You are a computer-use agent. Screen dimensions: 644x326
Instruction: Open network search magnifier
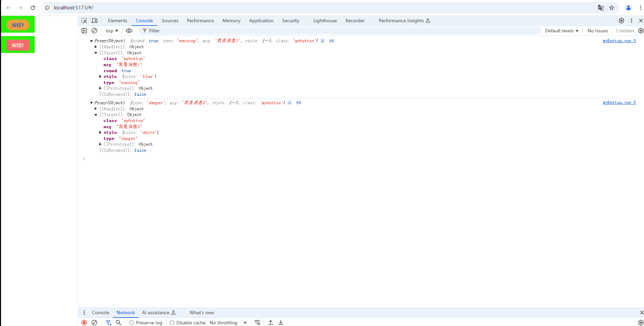(119, 323)
